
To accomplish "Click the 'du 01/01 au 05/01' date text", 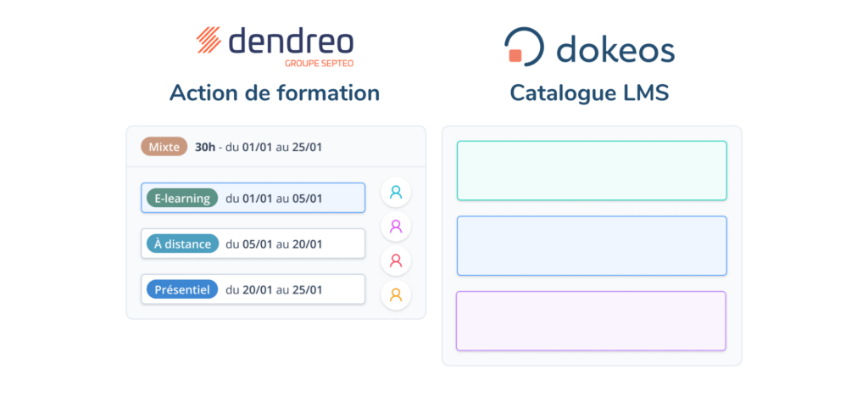I will point(274,199).
